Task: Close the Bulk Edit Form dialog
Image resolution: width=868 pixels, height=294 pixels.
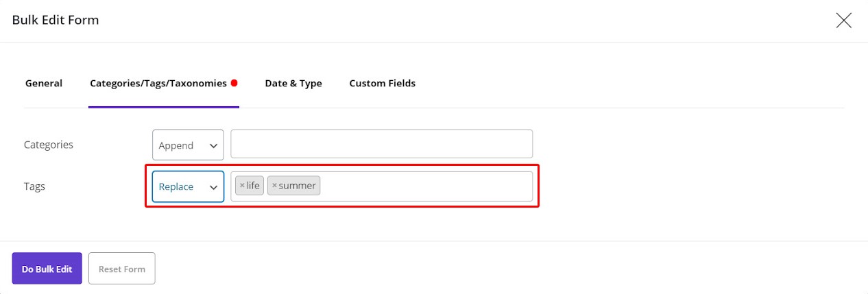Action: click(x=844, y=21)
